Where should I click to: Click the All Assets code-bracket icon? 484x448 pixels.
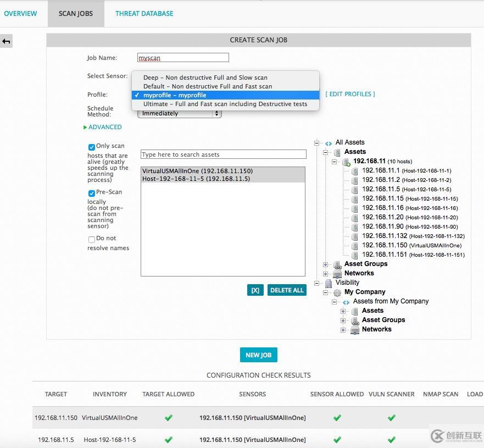pyautogui.click(x=329, y=143)
